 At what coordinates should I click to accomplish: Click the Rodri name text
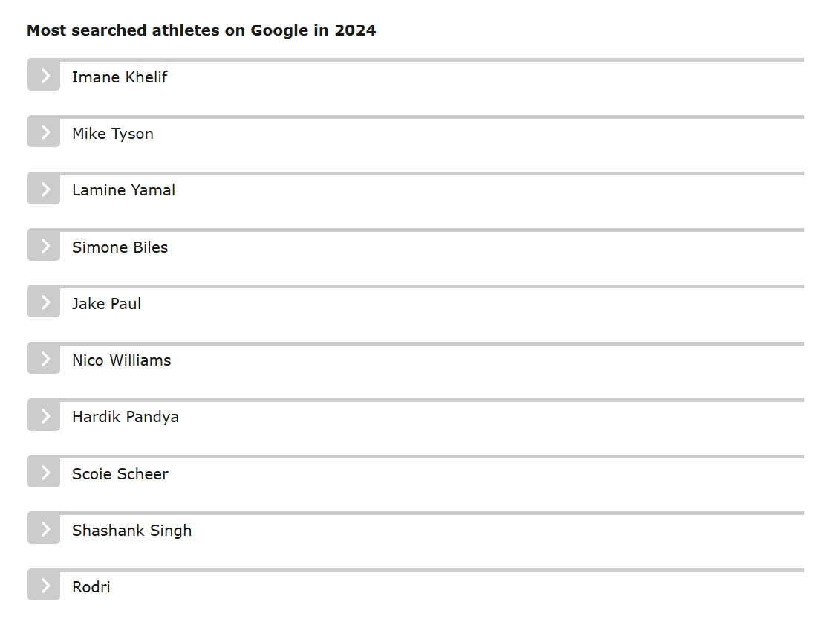[91, 587]
